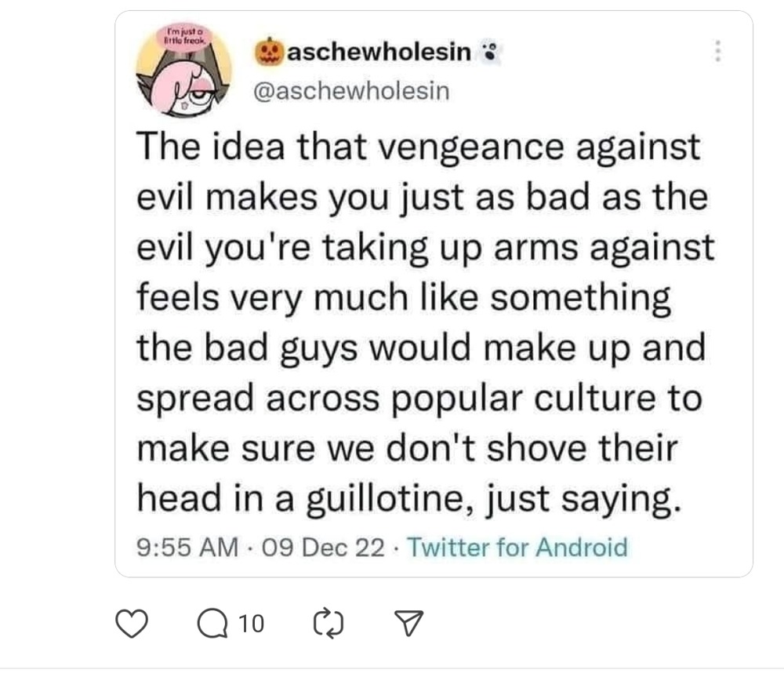Open the aschewholesin profile avatar
This screenshot has height=688, width=784.
[x=184, y=70]
